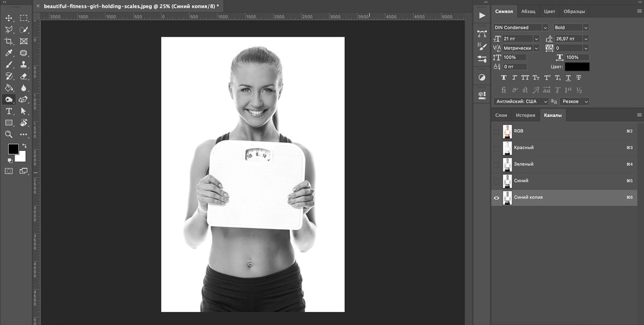Open the Символ panel options menu

point(639,11)
